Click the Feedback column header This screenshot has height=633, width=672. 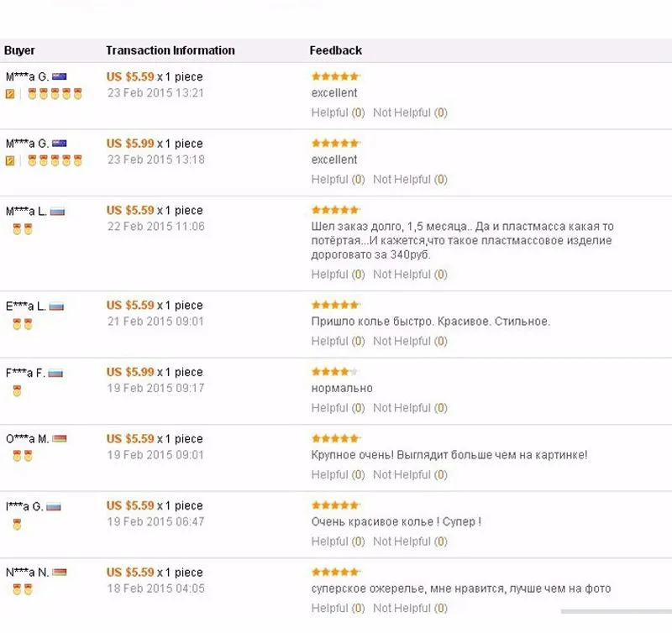click(335, 50)
